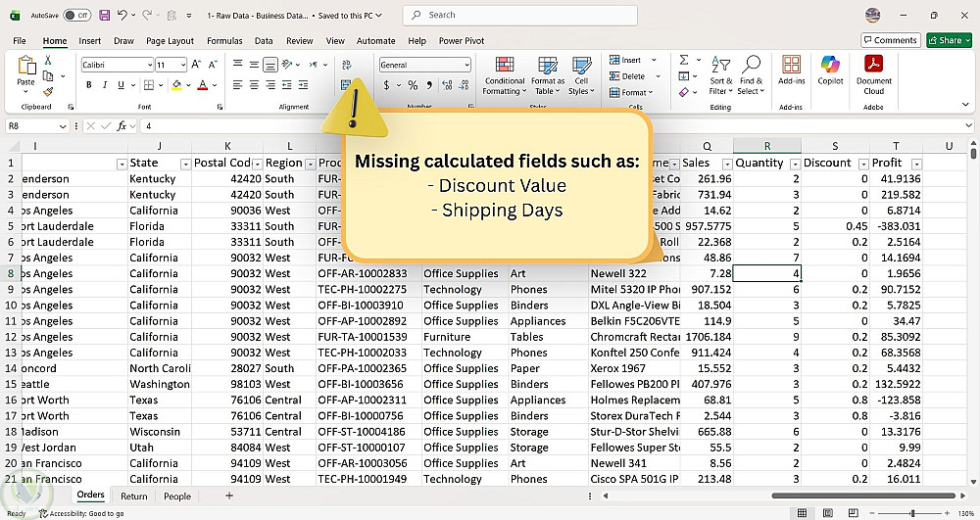Screen dimensions: 980x520
Task: Open Add-ins
Action: click(791, 70)
